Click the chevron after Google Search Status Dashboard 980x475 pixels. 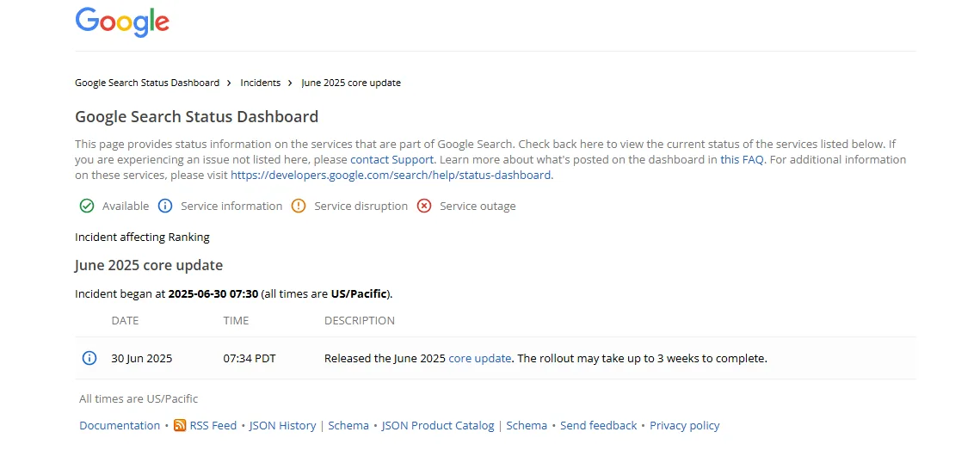[230, 83]
